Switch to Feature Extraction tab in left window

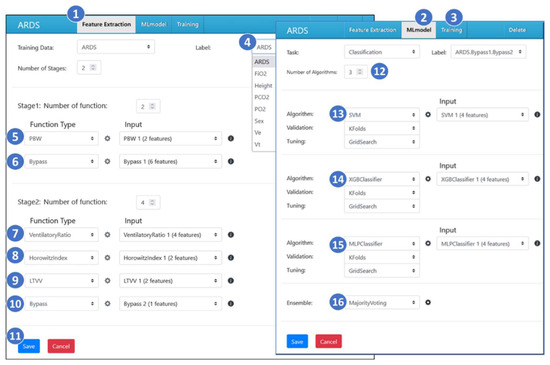pos(106,25)
